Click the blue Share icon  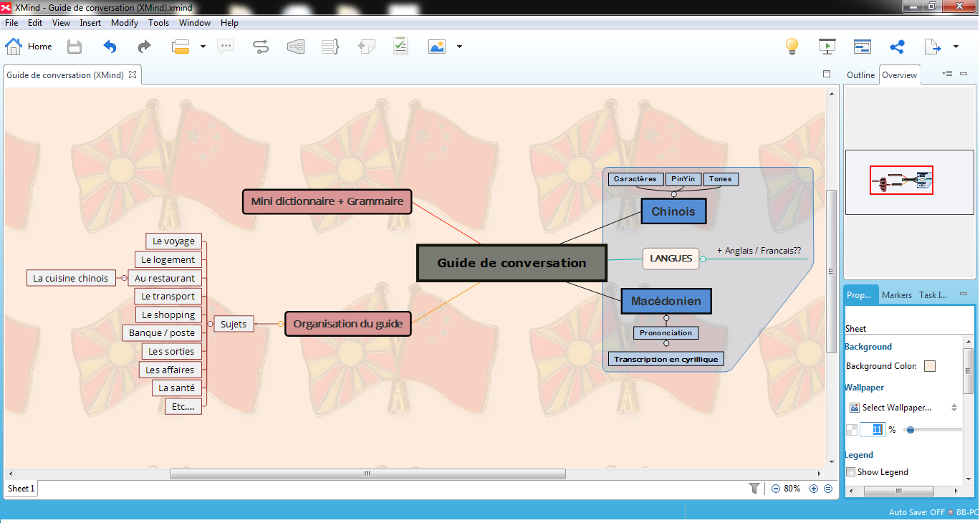pos(897,46)
